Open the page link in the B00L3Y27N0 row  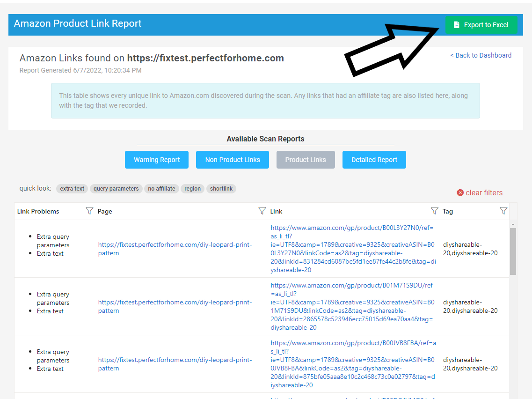175,249
